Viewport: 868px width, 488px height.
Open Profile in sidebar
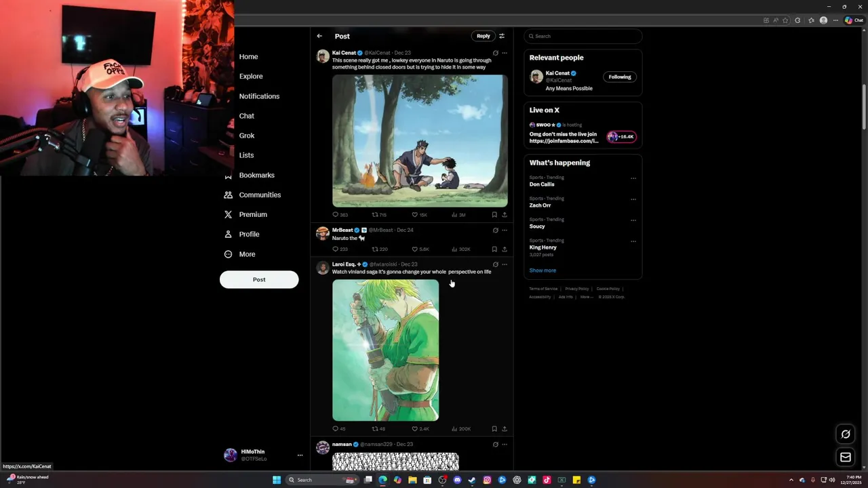pos(249,235)
